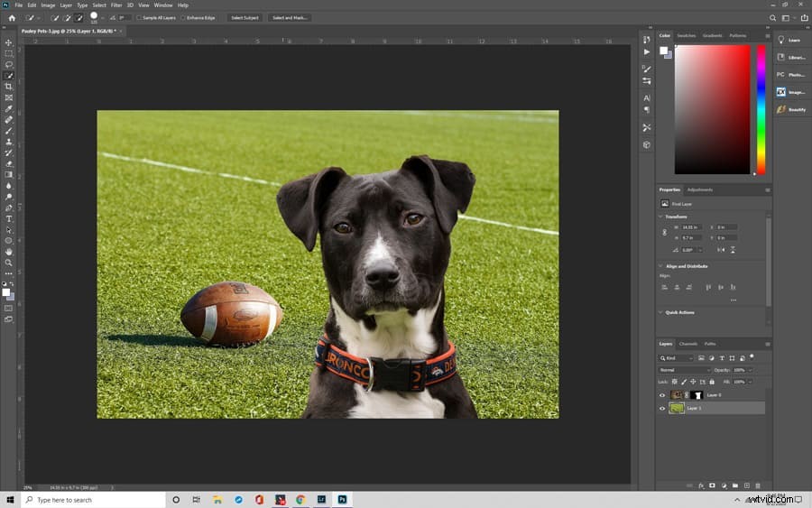This screenshot has width=812, height=508.
Task: Toggle link width and height constraint
Action: point(665,233)
